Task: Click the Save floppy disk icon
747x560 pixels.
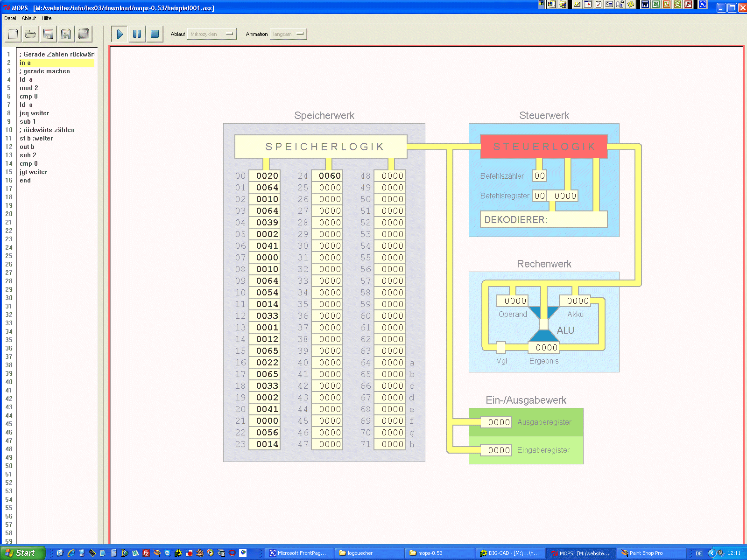Action: [x=48, y=34]
